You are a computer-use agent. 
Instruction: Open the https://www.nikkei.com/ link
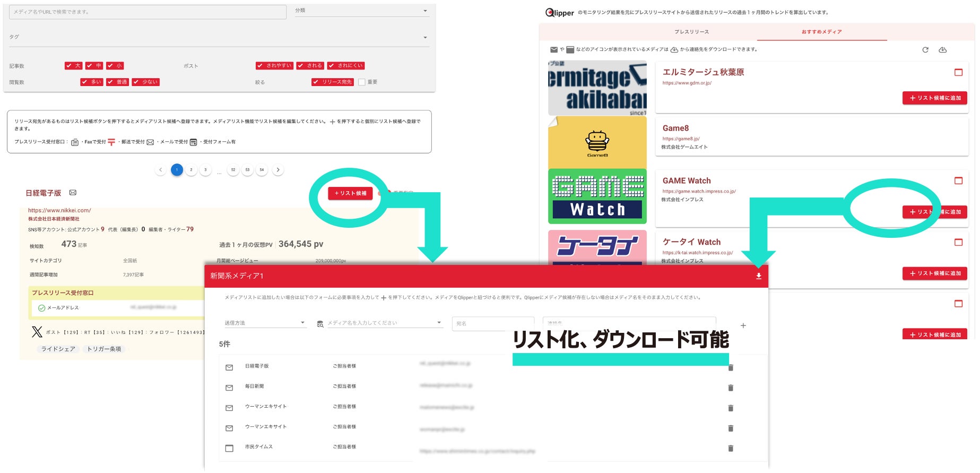click(x=59, y=210)
